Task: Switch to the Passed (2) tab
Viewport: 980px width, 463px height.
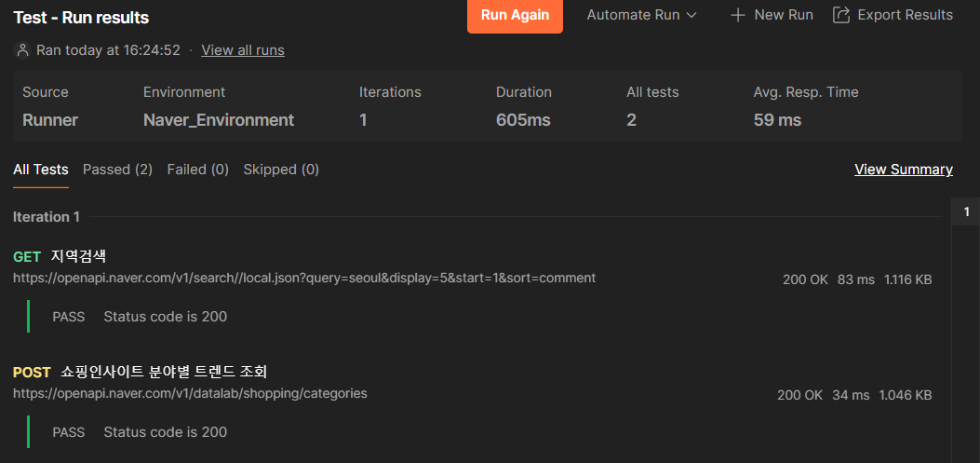Action: click(x=117, y=170)
